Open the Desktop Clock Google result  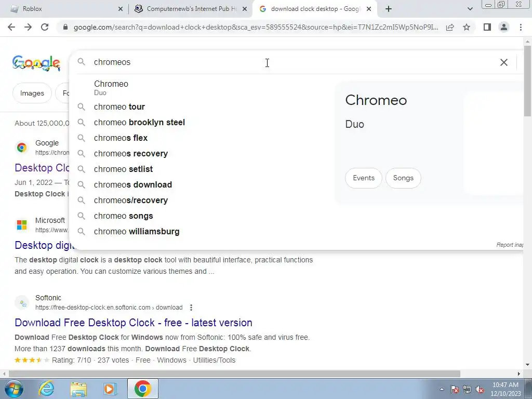click(42, 168)
